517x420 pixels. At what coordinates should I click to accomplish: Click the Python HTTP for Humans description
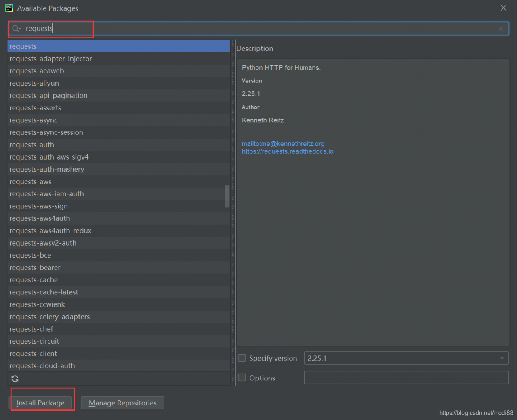[x=281, y=68]
